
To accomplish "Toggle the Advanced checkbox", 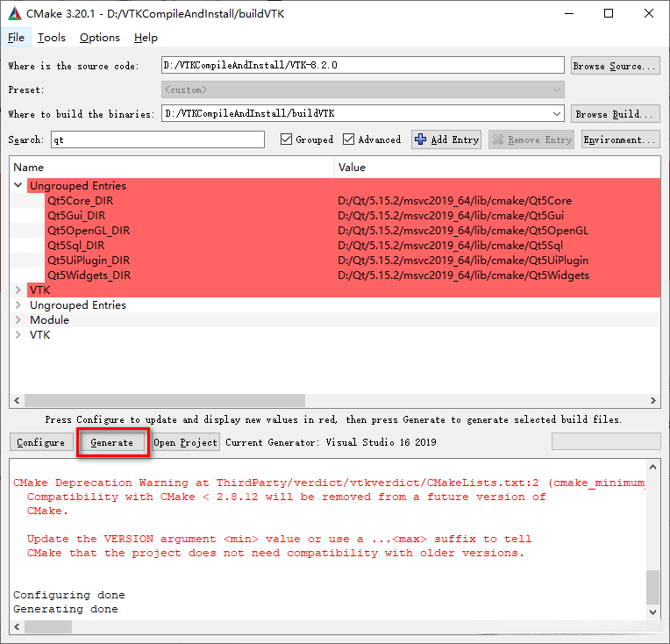I will [x=349, y=140].
